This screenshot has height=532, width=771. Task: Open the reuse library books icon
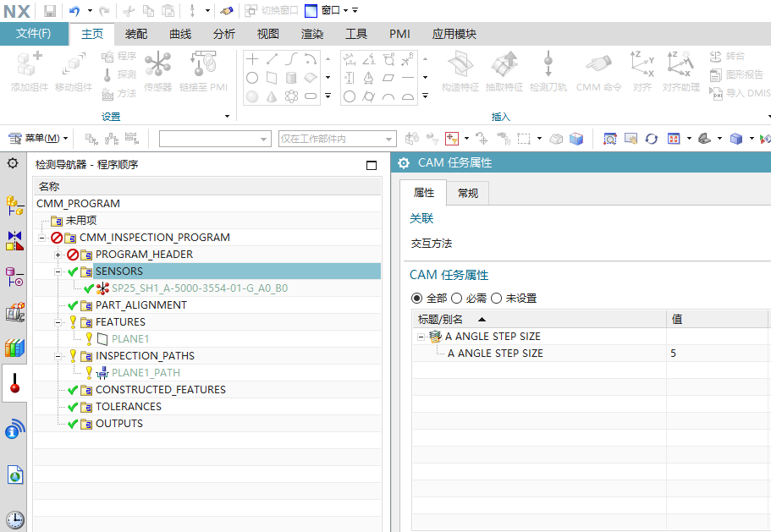point(14,348)
